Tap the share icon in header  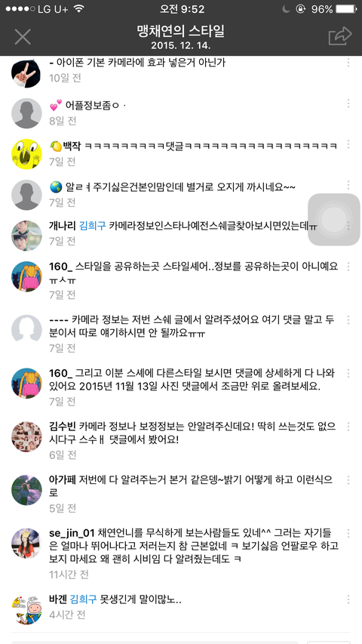coord(340,35)
